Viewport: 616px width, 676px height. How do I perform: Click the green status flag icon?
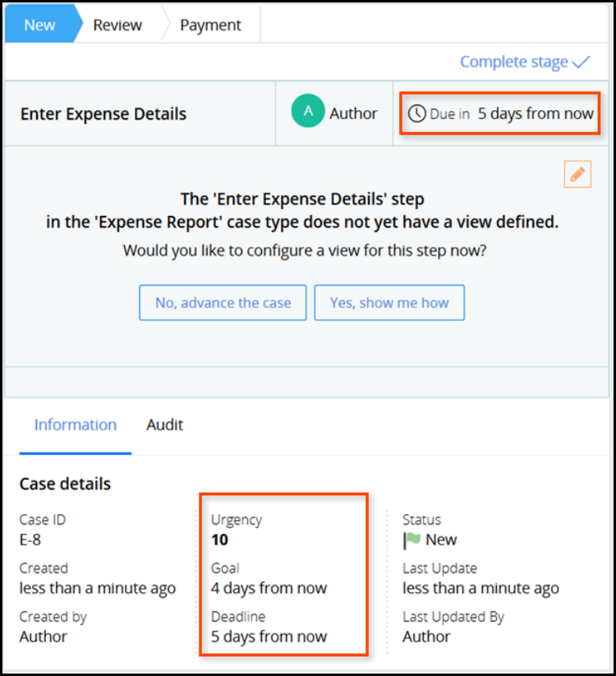tap(411, 540)
